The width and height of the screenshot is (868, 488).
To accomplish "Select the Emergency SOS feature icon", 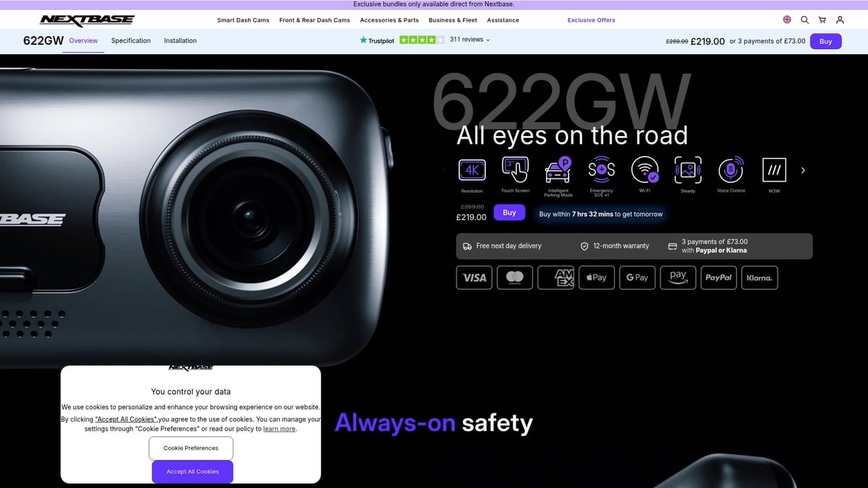I will [x=601, y=170].
